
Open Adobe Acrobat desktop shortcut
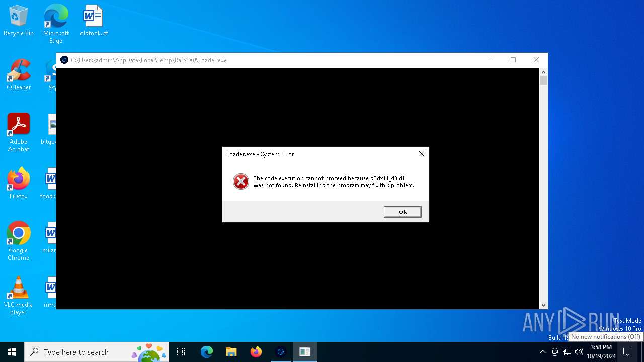coord(19,132)
